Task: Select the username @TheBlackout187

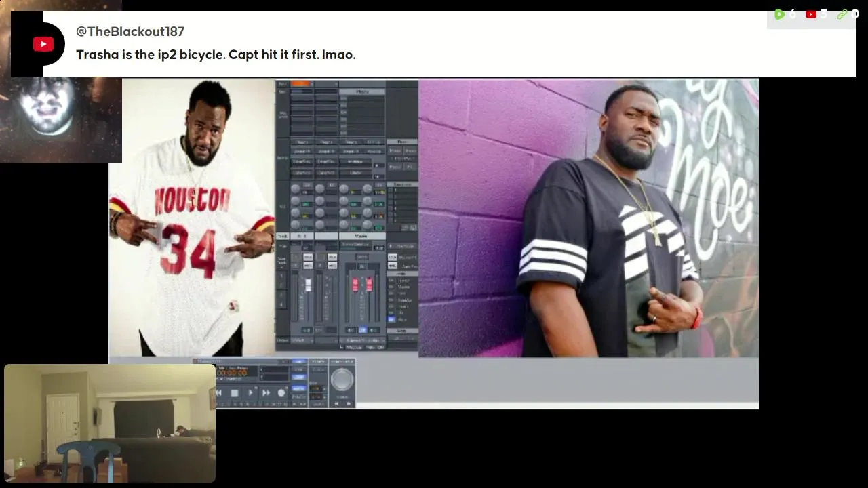Action: point(130,31)
